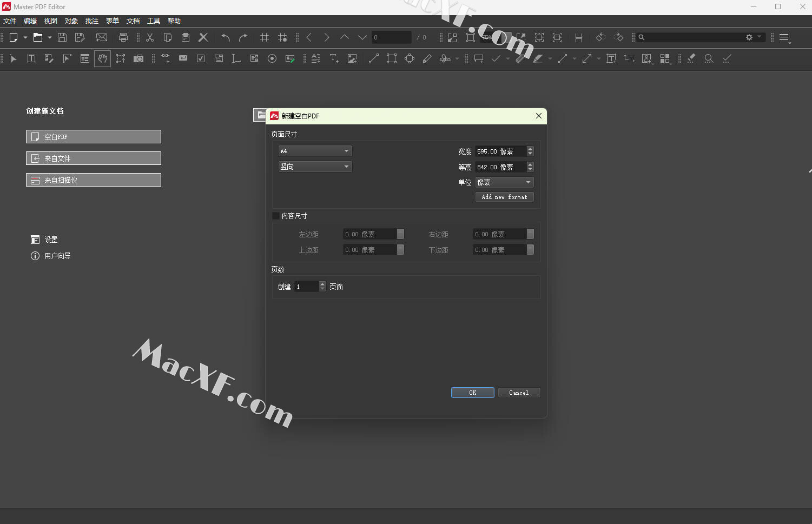
Task: Select the insert link tool
Action: coord(165,58)
